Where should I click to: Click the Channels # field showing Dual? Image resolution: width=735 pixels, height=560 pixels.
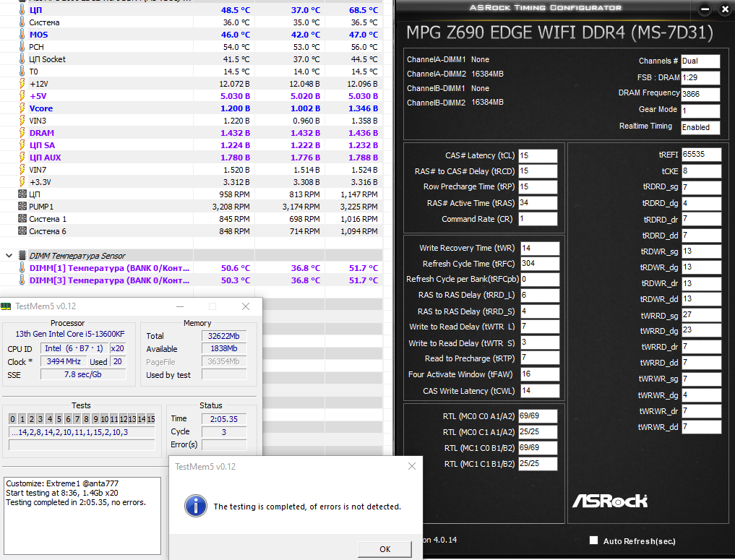[700, 61]
